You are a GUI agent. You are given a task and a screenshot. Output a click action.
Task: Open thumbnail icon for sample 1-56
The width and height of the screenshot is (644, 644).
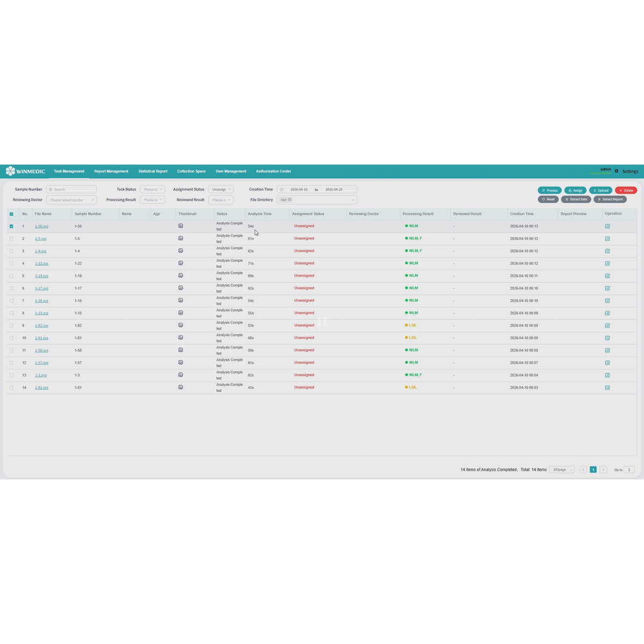(181, 226)
